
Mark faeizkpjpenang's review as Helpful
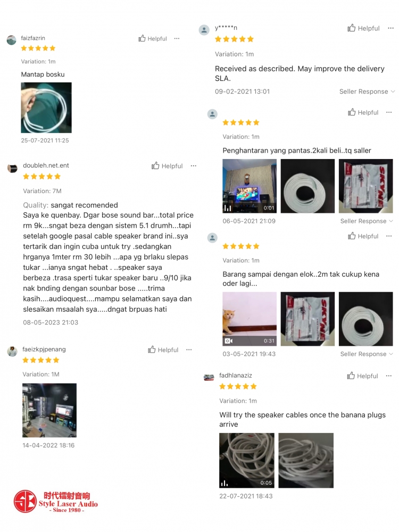(x=163, y=350)
